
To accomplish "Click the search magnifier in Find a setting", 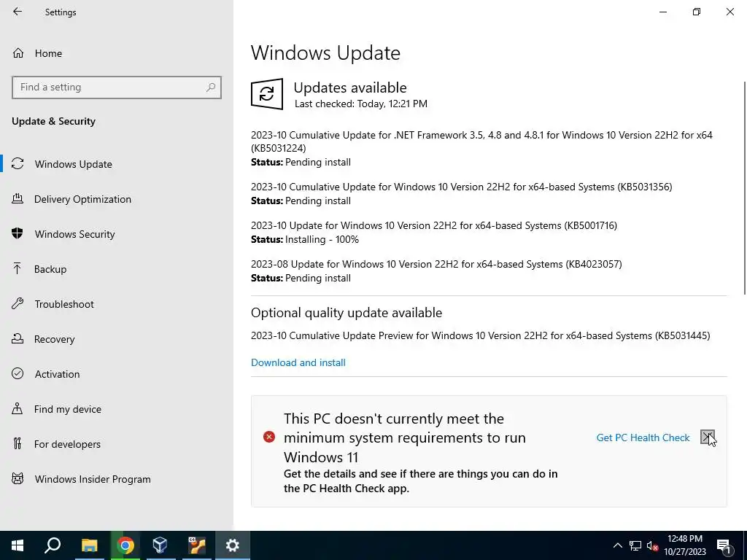I will [x=211, y=87].
